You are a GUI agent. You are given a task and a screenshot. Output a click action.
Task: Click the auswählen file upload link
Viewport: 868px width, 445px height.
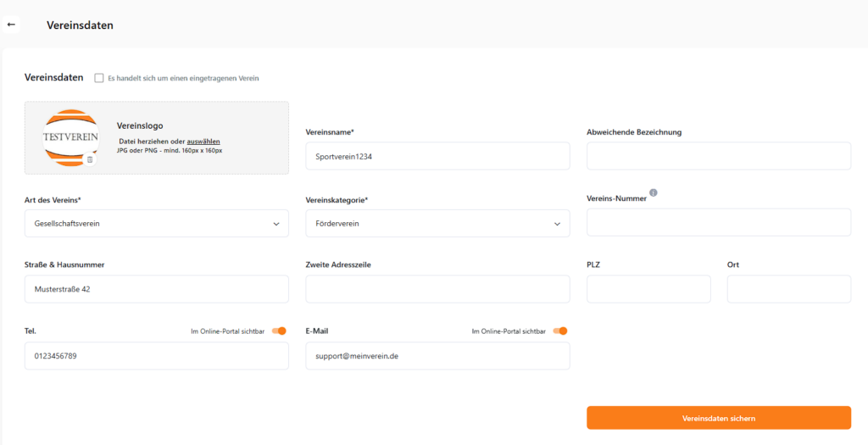[x=203, y=141]
